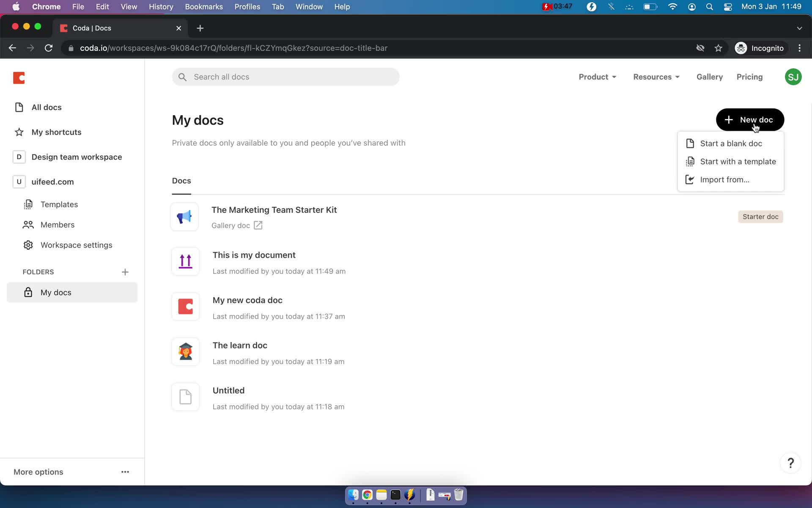
Task: Open the Bookmarks menu in menu bar
Action: point(204,7)
